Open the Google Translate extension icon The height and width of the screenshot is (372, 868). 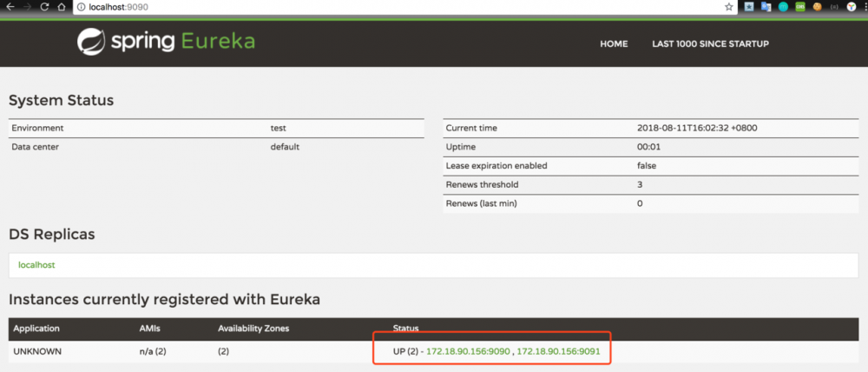(766, 7)
